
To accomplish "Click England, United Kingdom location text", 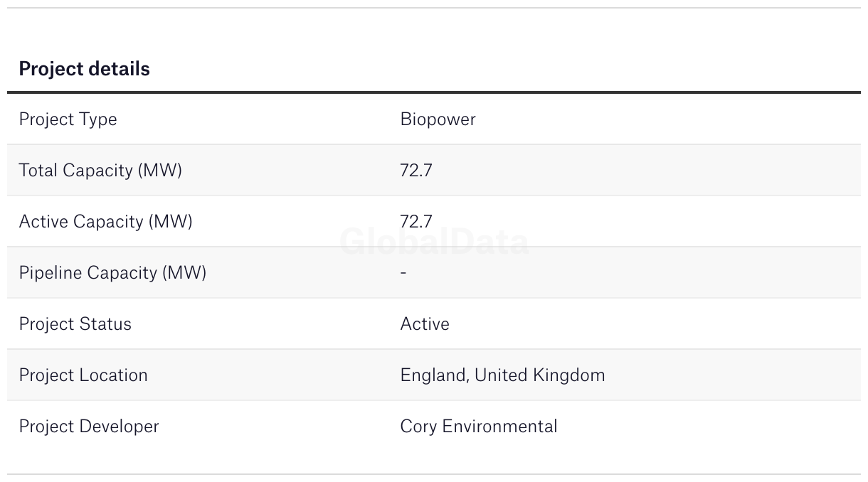I will point(502,375).
